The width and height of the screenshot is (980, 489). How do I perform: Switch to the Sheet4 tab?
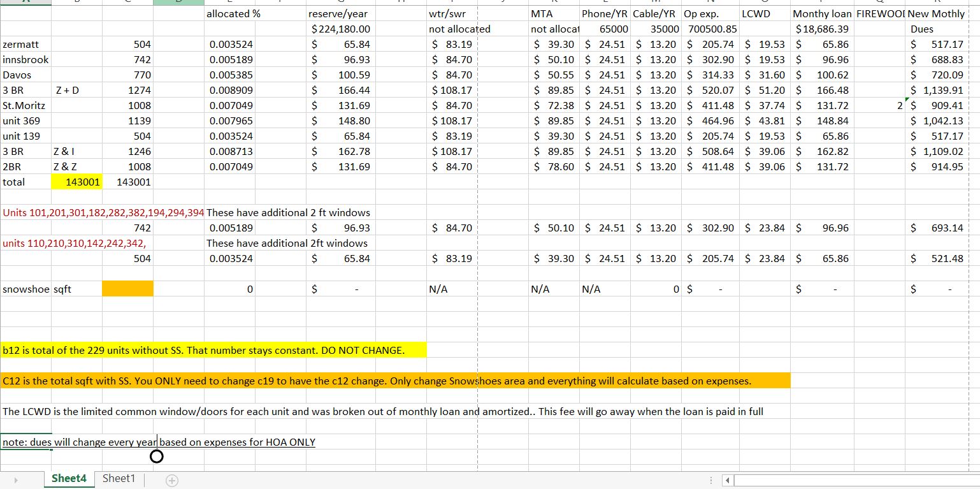[x=69, y=479]
